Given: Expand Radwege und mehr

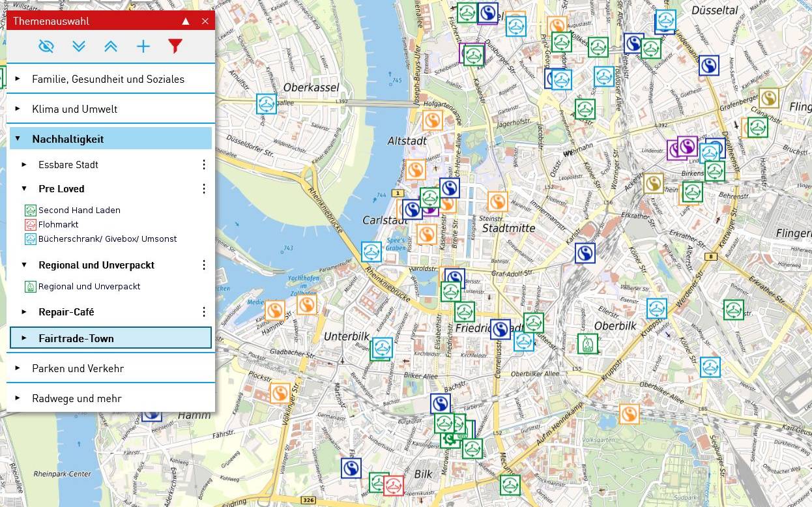Looking at the screenshot, I should pos(76,398).
